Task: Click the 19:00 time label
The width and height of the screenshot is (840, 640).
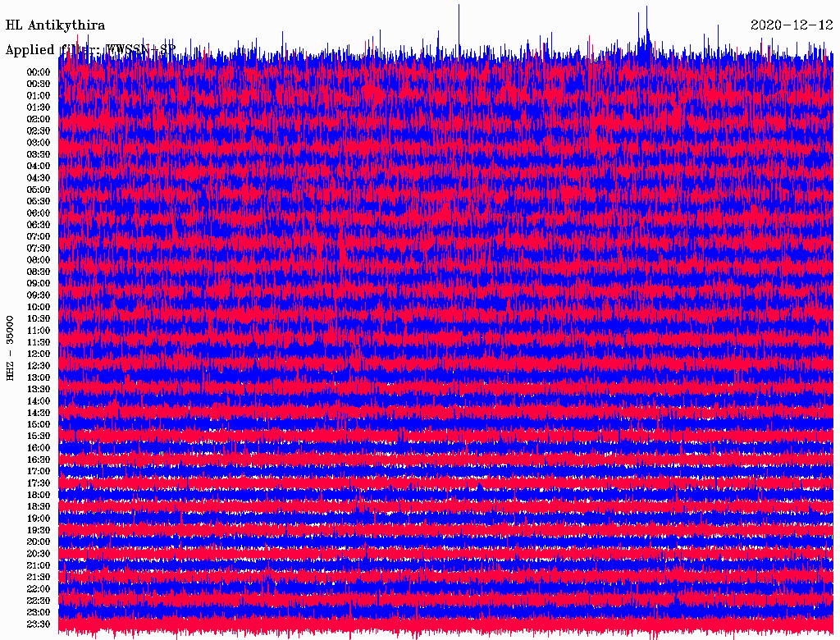Action: [39, 519]
